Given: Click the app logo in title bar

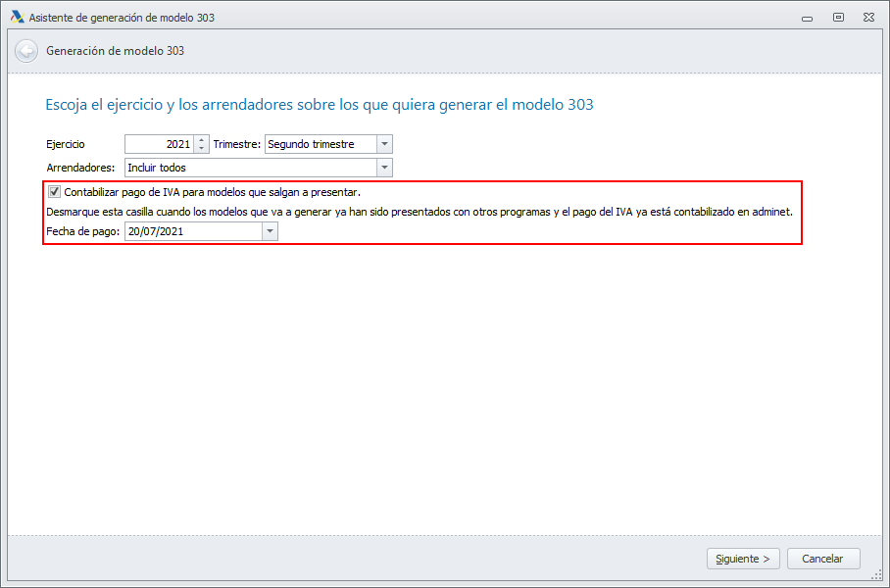Looking at the screenshot, I should [17, 17].
